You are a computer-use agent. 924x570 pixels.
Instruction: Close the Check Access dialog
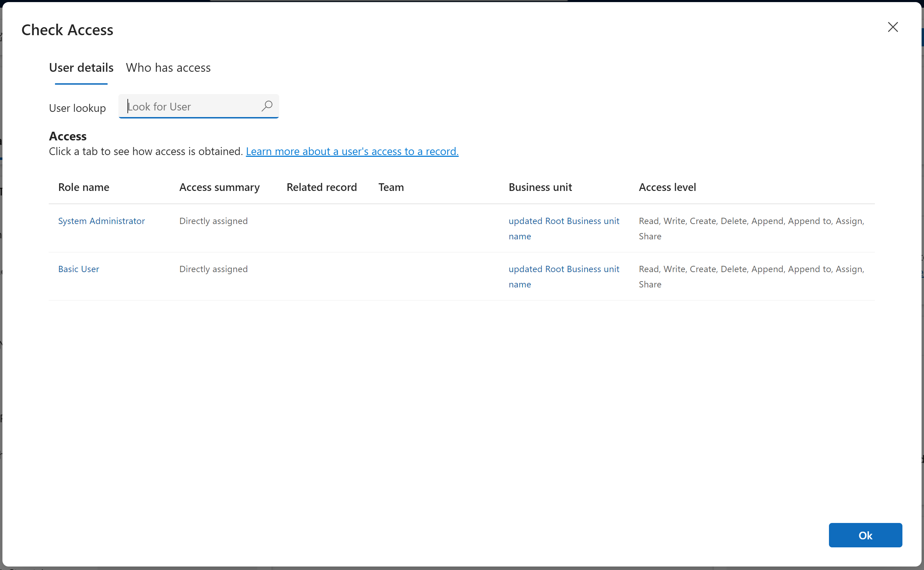point(893,27)
